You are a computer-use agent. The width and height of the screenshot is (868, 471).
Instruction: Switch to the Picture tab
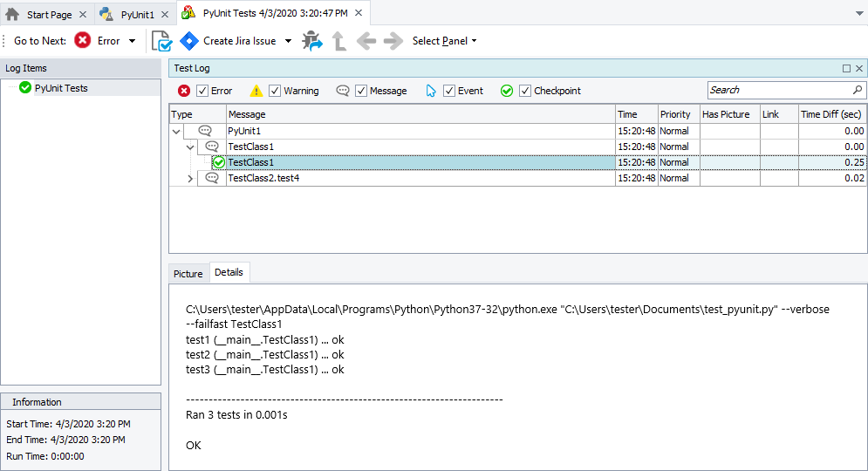pyautogui.click(x=188, y=274)
